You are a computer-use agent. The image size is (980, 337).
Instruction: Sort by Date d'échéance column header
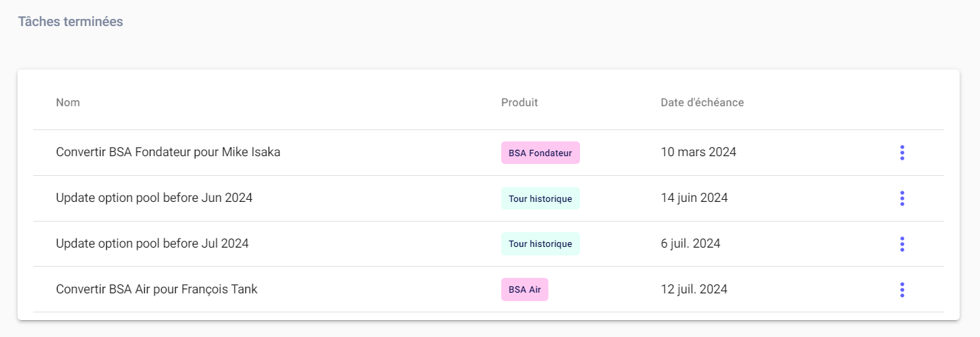702,103
